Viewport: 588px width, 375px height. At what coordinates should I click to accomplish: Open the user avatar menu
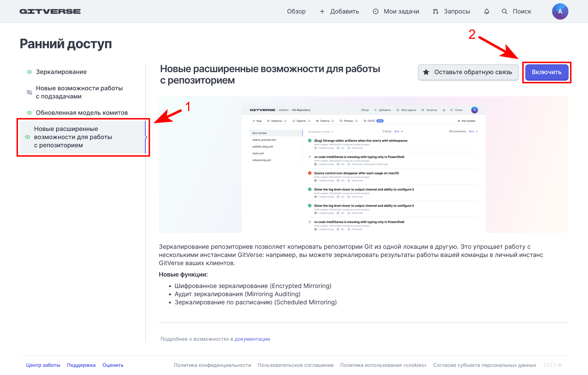coord(560,11)
